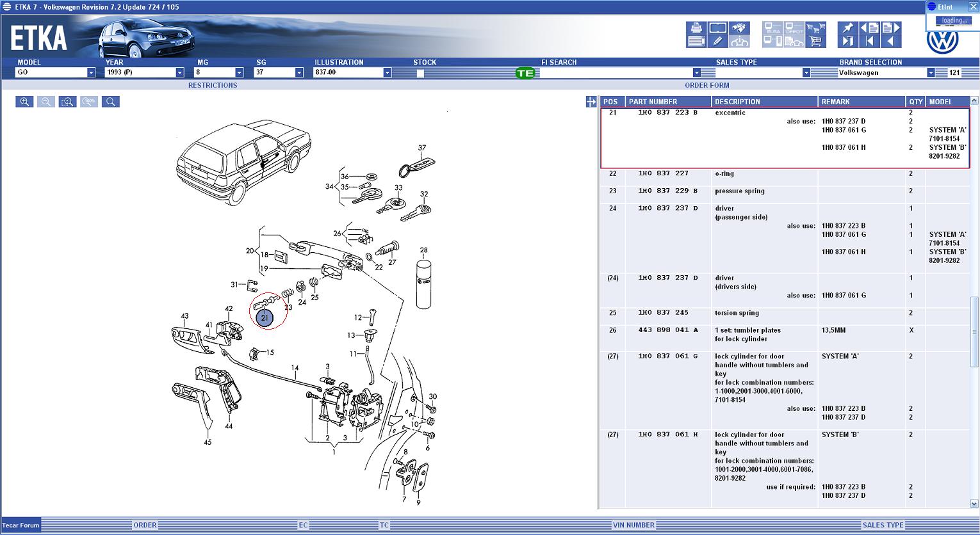Open the SALES TYPE dropdown
The height and width of the screenshot is (535, 980).
pyautogui.click(x=806, y=73)
